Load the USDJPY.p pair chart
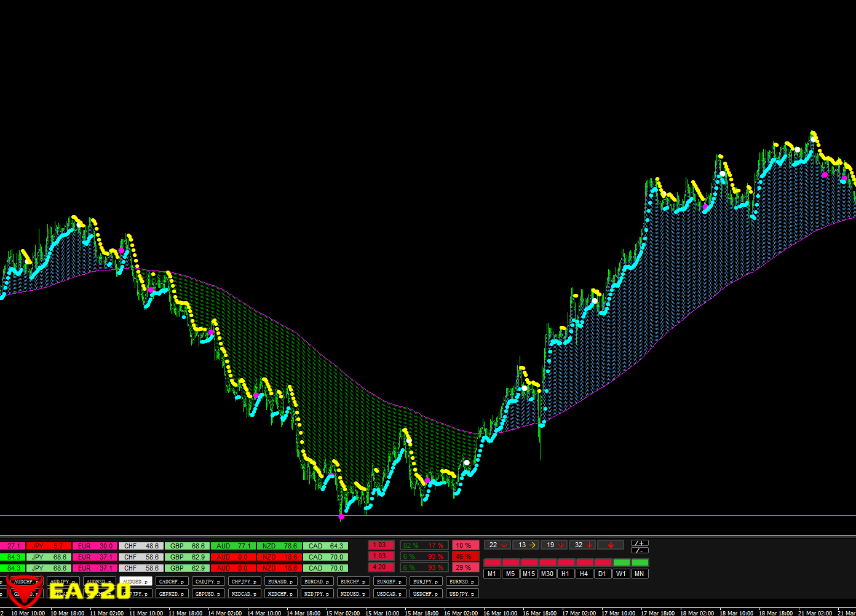This screenshot has height=616, width=856. [x=462, y=594]
